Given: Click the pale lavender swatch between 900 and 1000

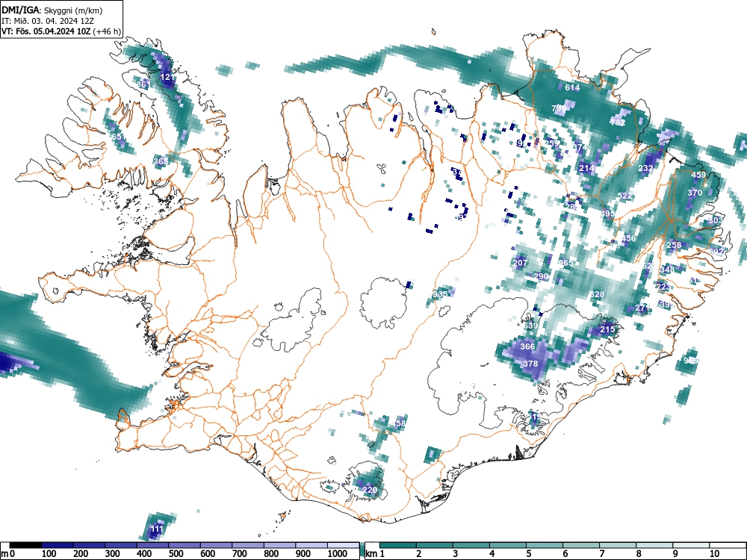Looking at the screenshot, I should 311,545.
